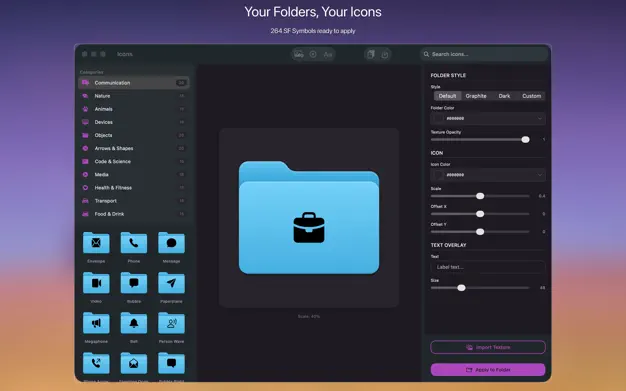Click the Offset X slider handle
The width and height of the screenshot is (626, 391).
coord(480,214)
